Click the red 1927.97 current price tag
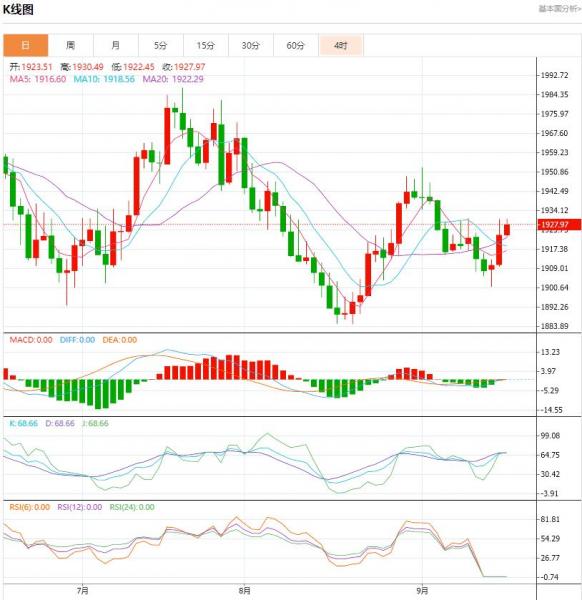The width and height of the screenshot is (582, 600). point(560,225)
